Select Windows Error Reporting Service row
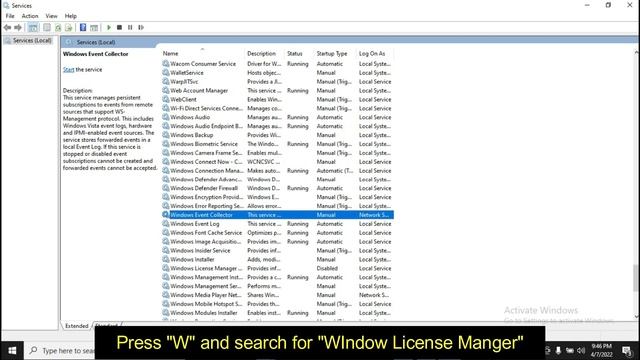Image resolution: width=640 pixels, height=360 pixels. coord(278,206)
